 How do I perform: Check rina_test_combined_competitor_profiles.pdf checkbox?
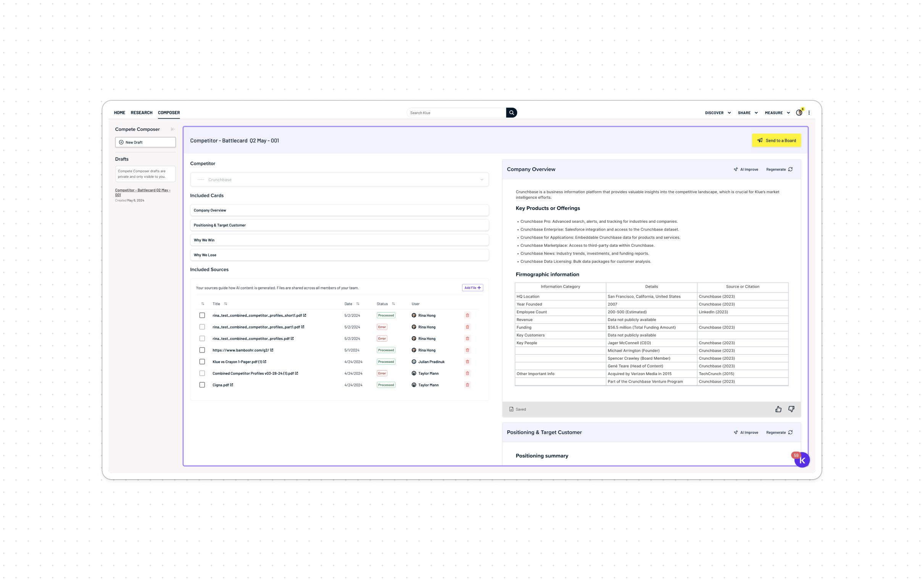pos(202,339)
